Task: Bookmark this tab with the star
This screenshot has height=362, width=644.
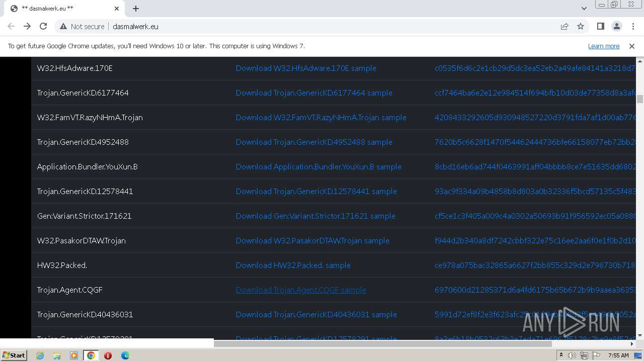Action: 581,26
